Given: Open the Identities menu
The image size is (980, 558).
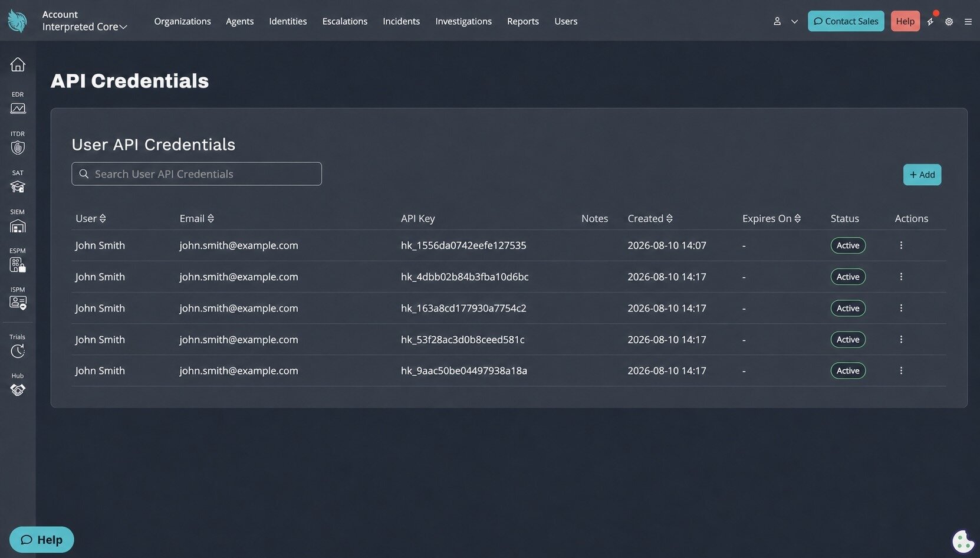Looking at the screenshot, I should (x=288, y=21).
